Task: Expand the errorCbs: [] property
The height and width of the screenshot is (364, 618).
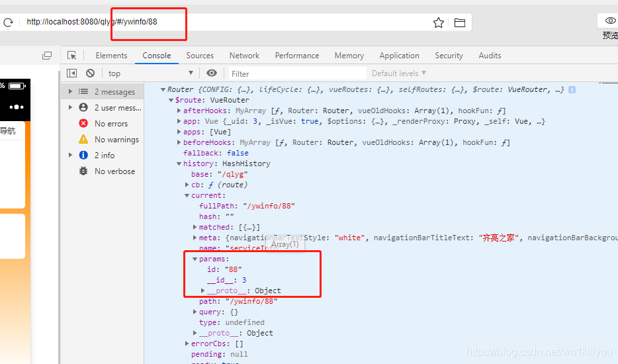Action: click(187, 344)
